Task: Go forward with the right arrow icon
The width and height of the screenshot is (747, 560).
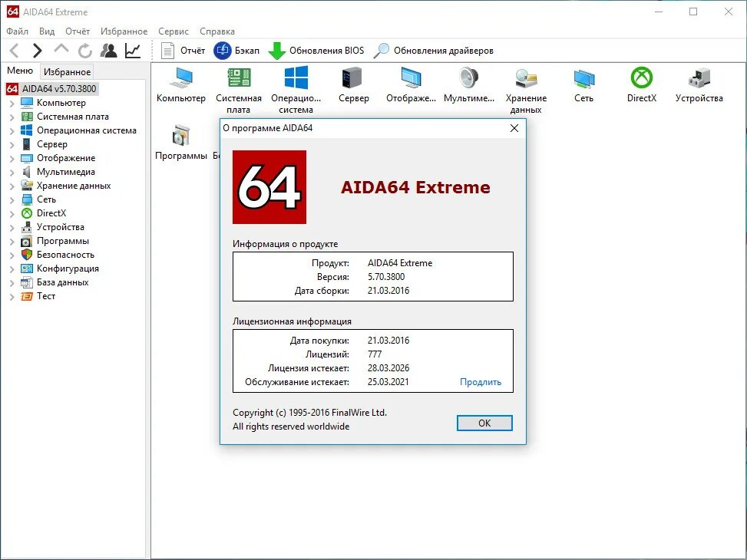Action: pyautogui.click(x=37, y=51)
